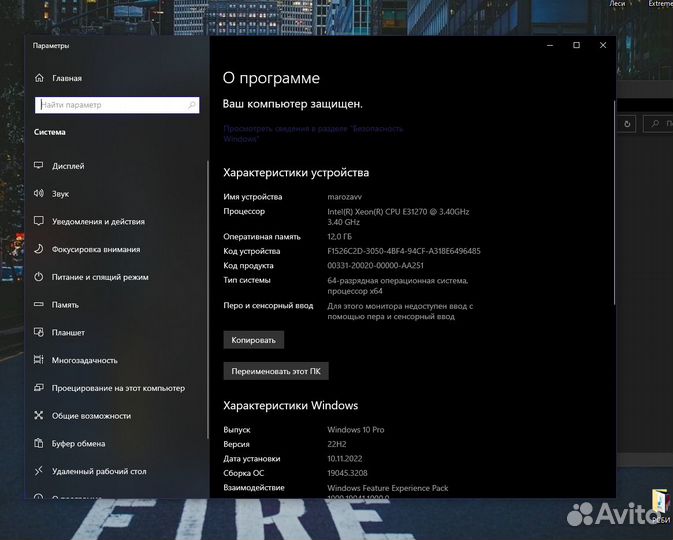Viewport: 673px width, 540px height.
Task: Click the Память storage icon
Action: 39,304
